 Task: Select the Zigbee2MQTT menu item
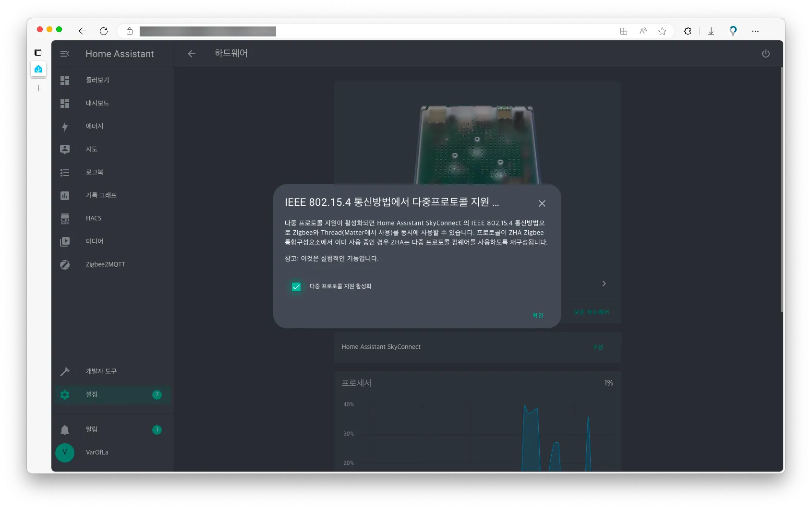coord(113,264)
